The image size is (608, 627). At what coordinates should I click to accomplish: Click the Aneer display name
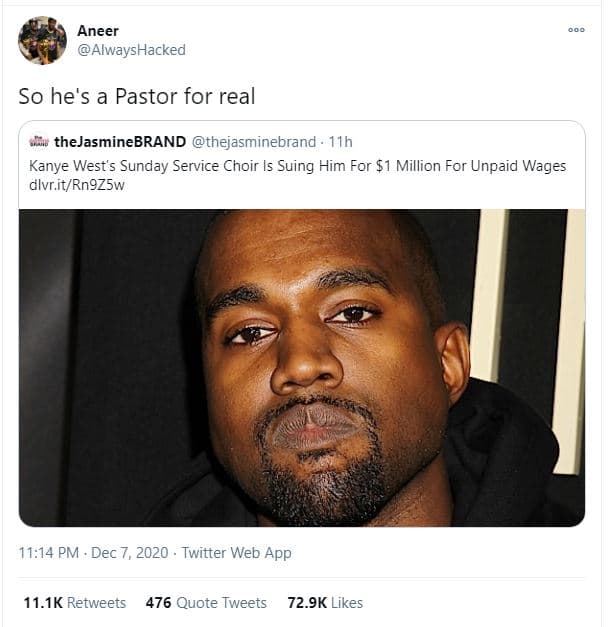coord(98,31)
